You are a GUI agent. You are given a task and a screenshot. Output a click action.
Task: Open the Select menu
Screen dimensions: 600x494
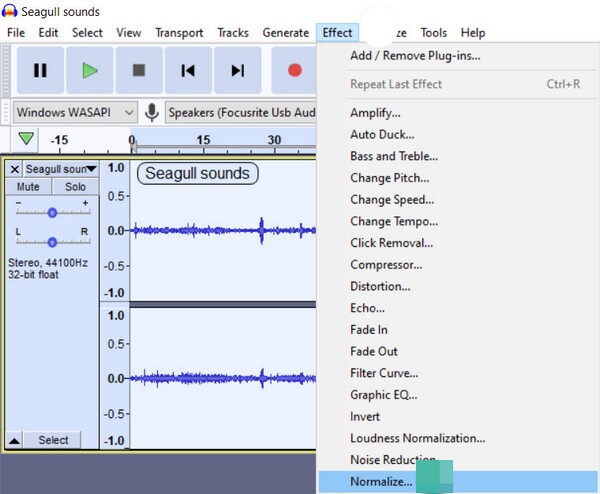click(x=87, y=33)
